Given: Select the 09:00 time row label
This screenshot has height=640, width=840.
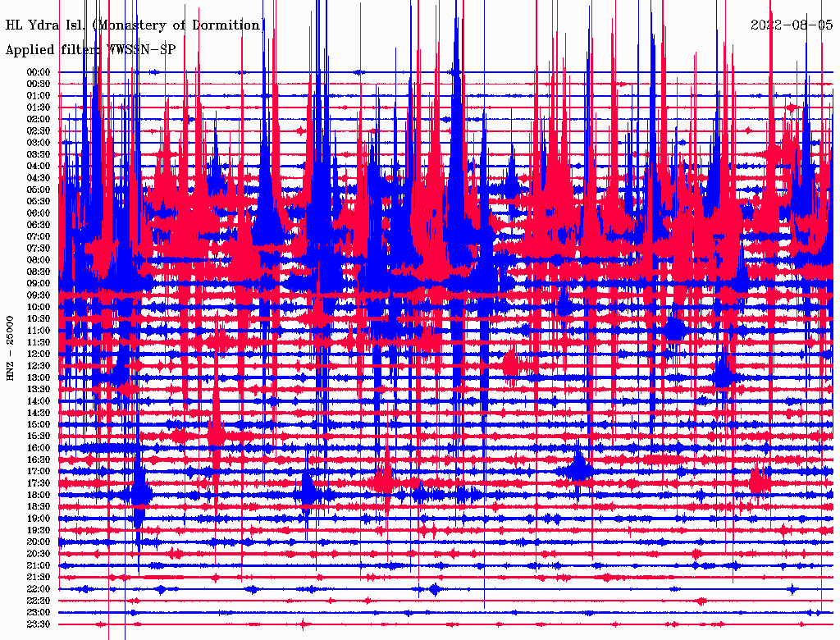Looking at the screenshot, I should [x=39, y=284].
